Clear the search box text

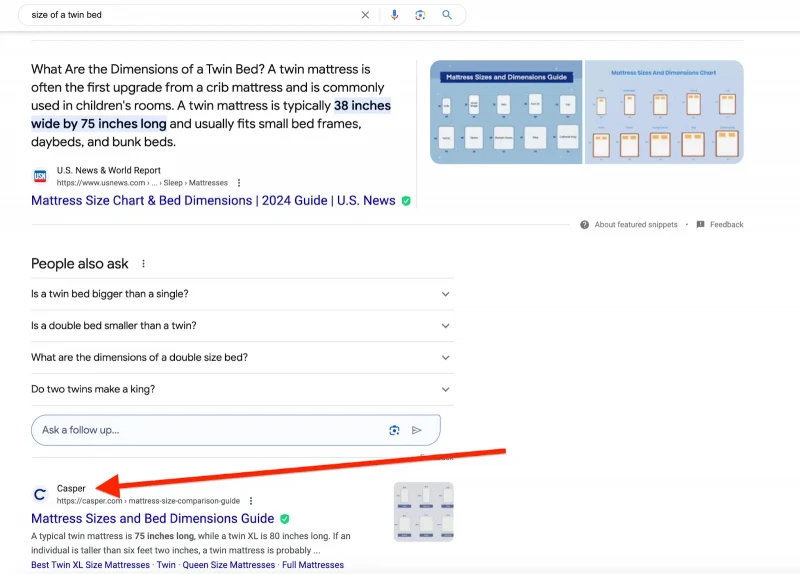pyautogui.click(x=365, y=15)
